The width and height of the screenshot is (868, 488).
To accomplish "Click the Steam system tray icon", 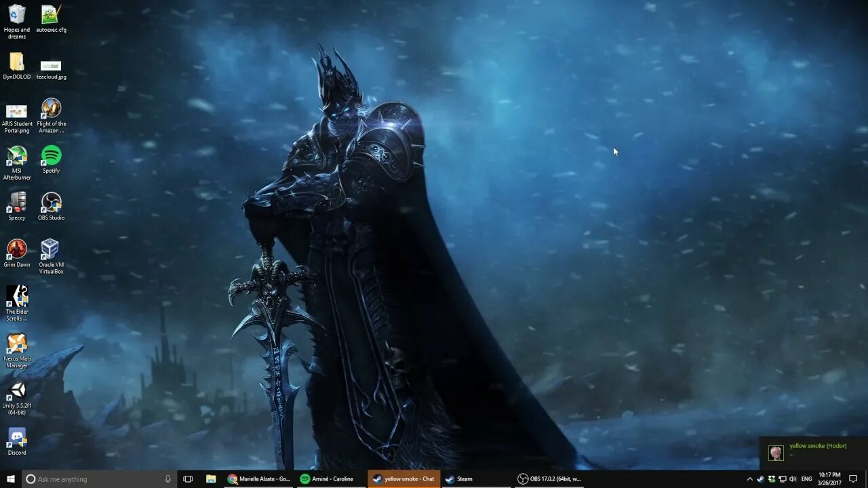I will [760, 479].
